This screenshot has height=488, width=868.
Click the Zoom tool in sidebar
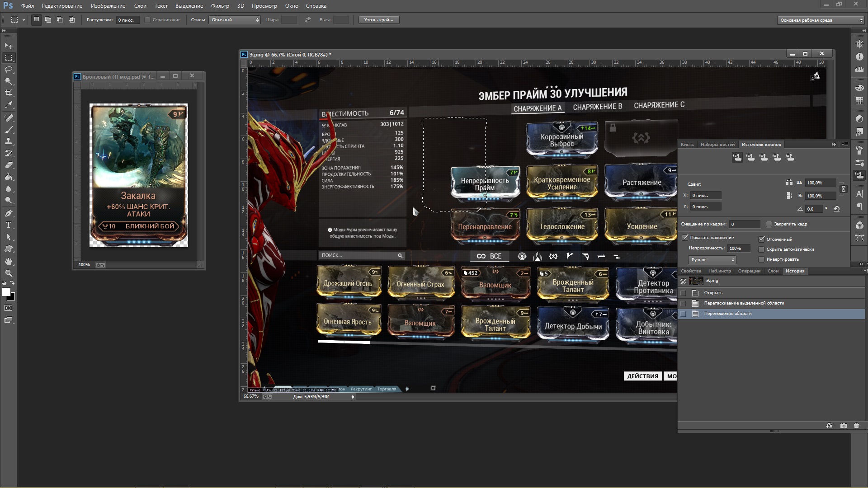[x=8, y=272]
